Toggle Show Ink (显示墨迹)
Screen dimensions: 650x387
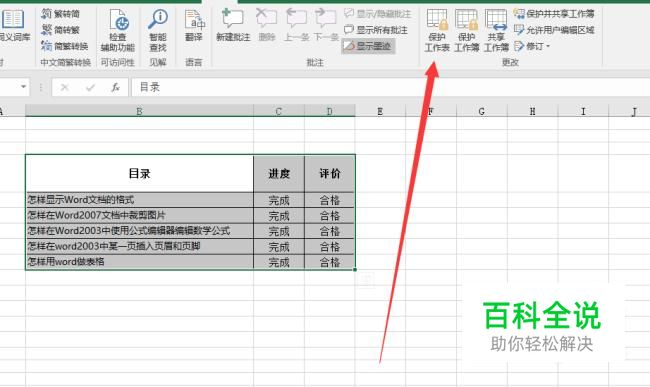point(368,46)
